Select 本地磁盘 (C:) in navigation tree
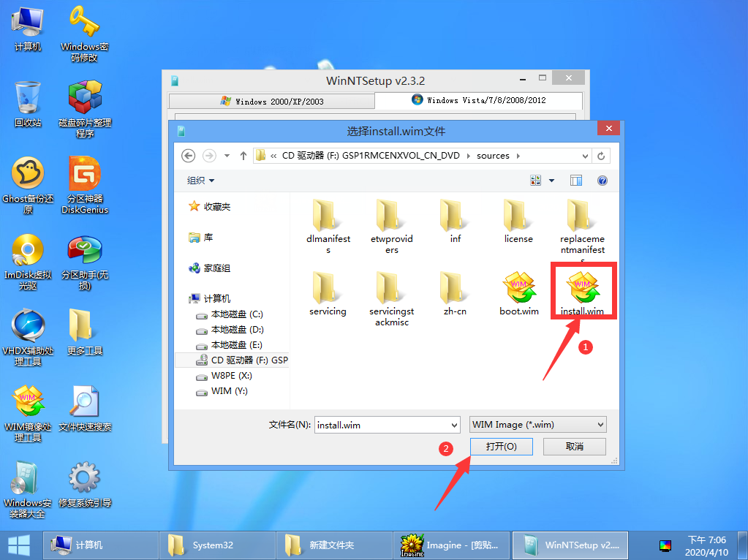The width and height of the screenshot is (748, 560). [x=236, y=314]
